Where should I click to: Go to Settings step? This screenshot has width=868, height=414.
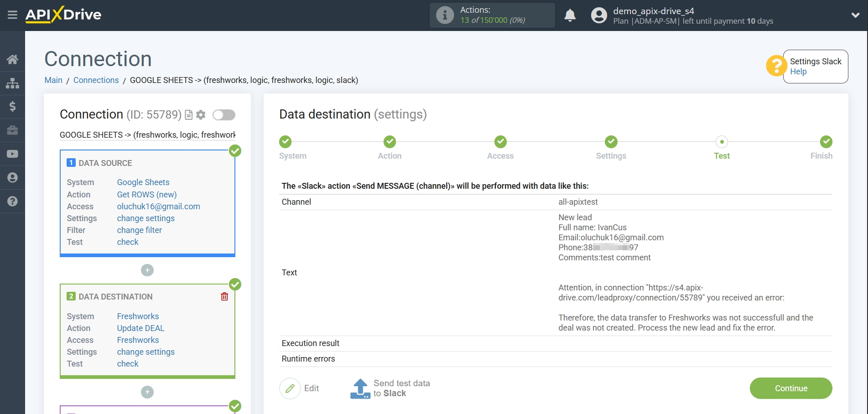click(x=611, y=142)
